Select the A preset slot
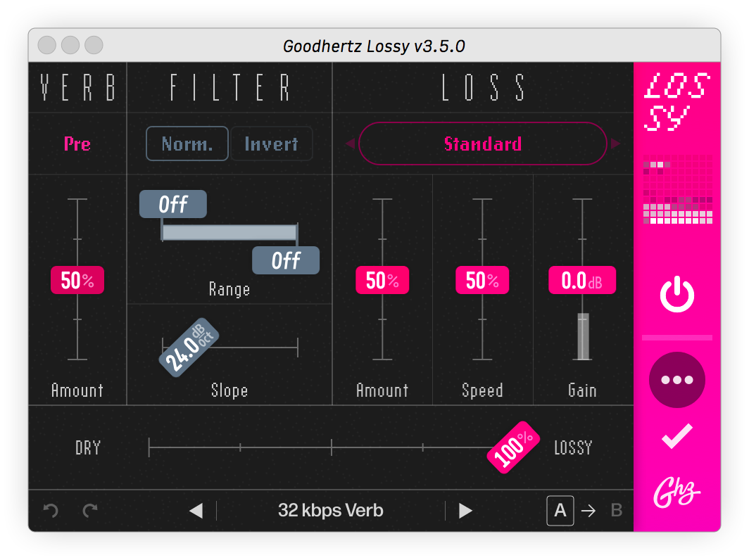Screen dimensions: 749x560 pos(560,511)
